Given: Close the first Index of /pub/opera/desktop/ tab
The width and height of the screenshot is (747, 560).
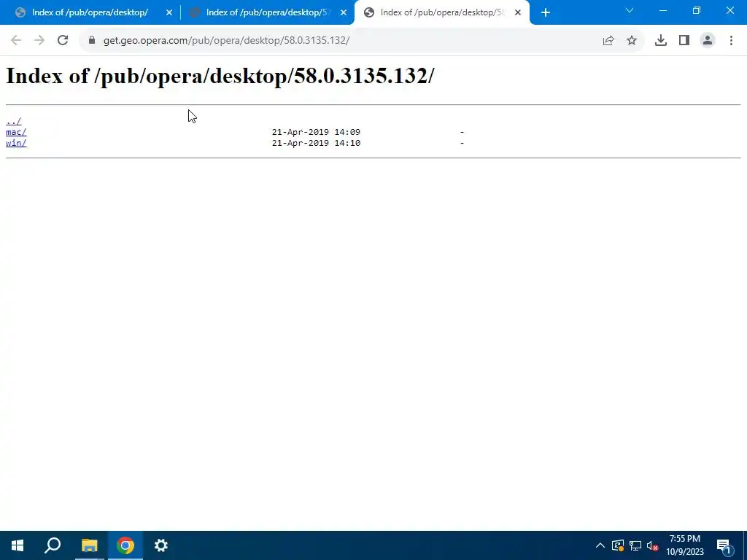Looking at the screenshot, I should click(x=169, y=13).
